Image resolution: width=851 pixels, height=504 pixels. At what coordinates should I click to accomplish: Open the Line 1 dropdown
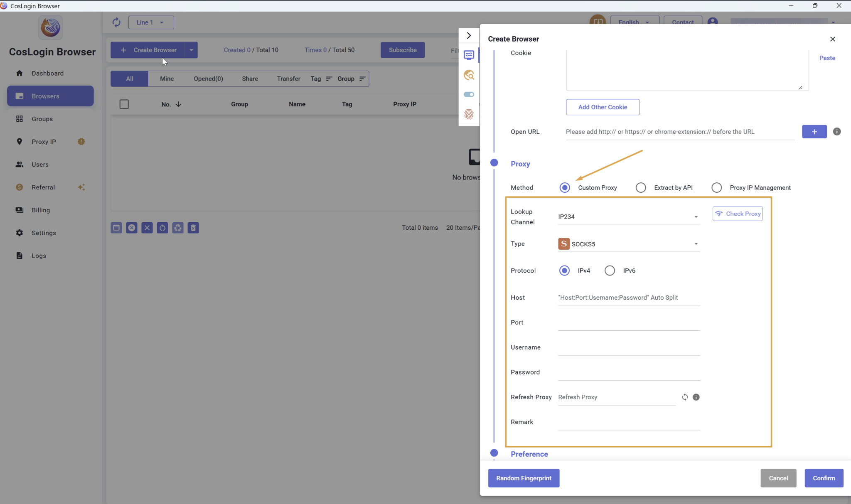point(151,22)
